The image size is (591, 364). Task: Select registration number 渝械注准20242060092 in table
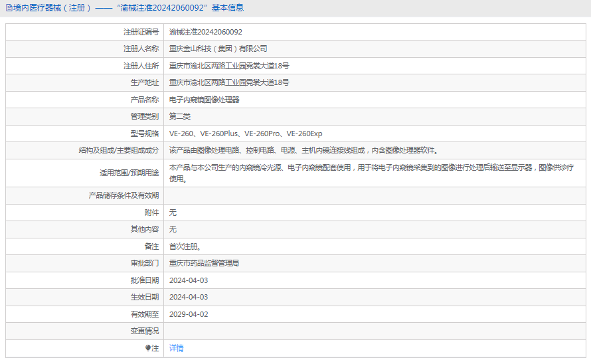click(206, 32)
